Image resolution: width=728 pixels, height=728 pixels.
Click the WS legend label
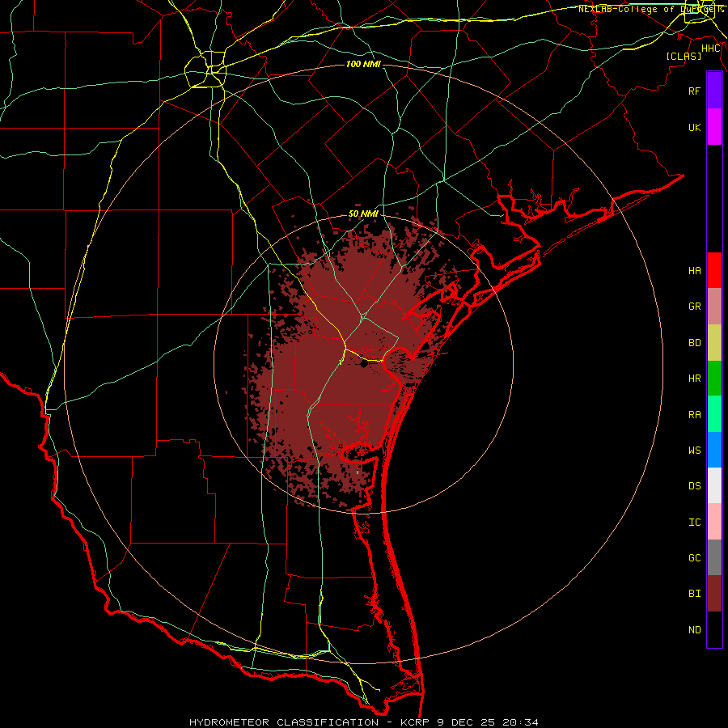tap(694, 450)
